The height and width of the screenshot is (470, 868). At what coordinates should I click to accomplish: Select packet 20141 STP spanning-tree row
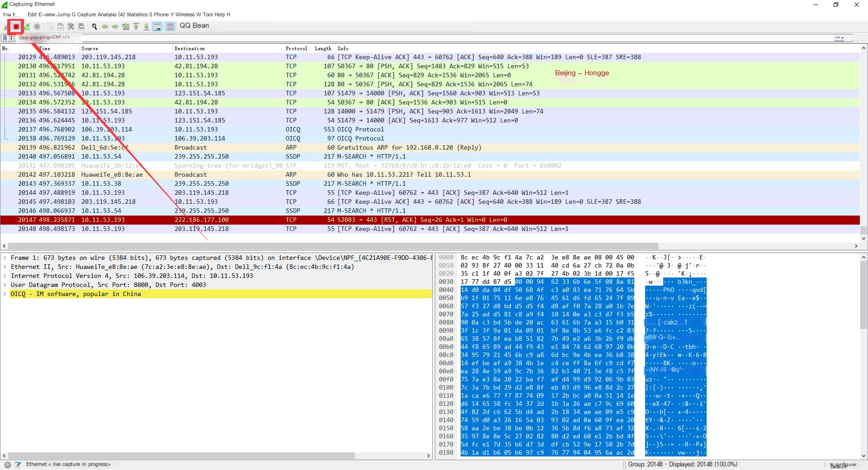[x=430, y=166]
